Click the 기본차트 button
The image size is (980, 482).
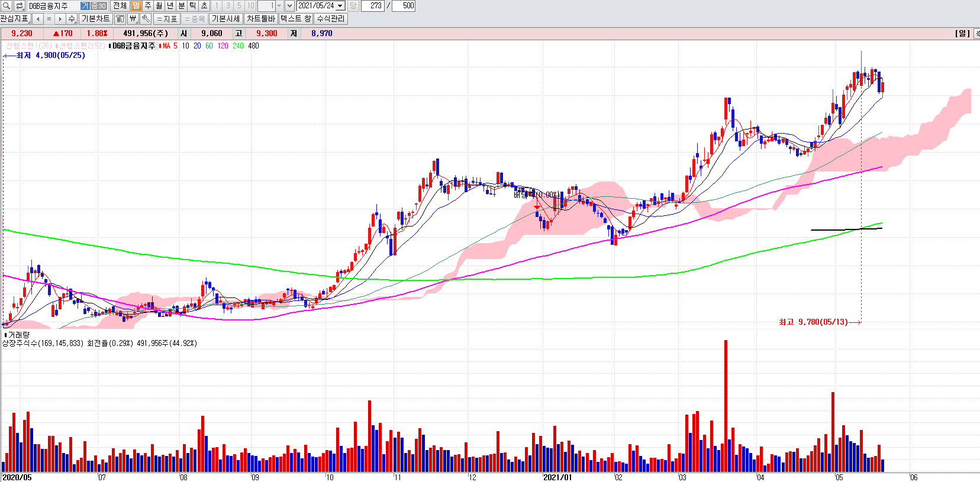tap(96, 18)
